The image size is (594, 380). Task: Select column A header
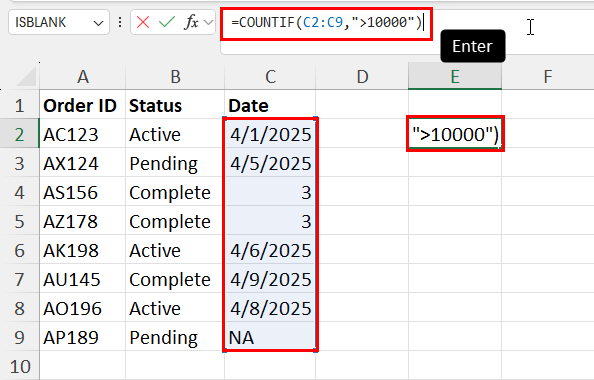tap(83, 77)
